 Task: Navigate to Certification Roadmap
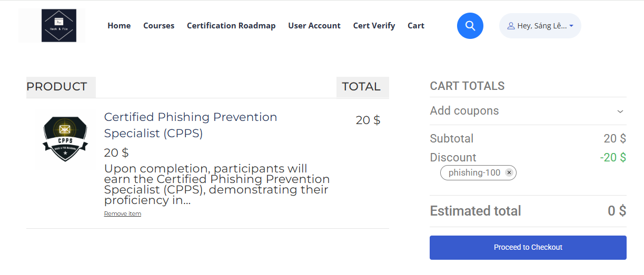point(231,26)
